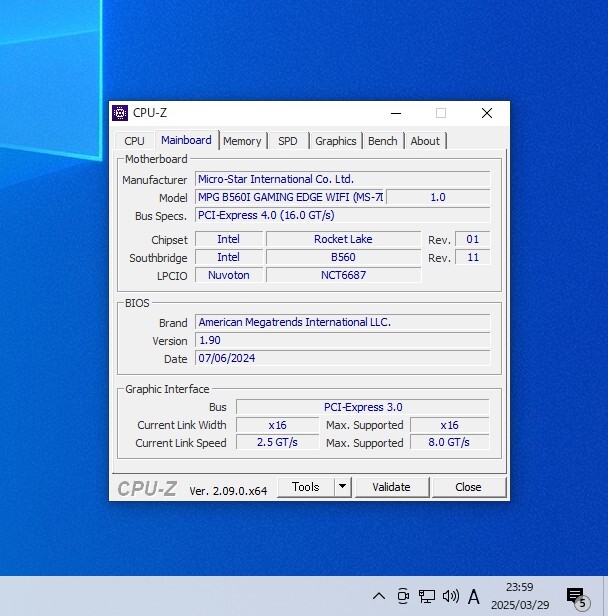Expand the Tools dropdown arrow
The height and width of the screenshot is (616, 608).
(x=343, y=487)
